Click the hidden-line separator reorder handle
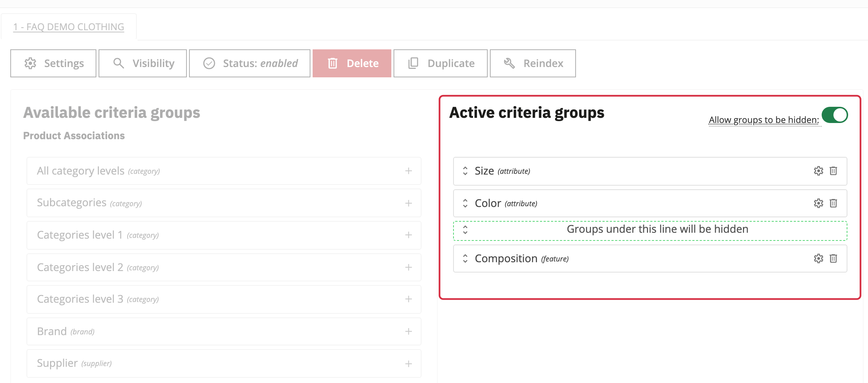 point(465,230)
